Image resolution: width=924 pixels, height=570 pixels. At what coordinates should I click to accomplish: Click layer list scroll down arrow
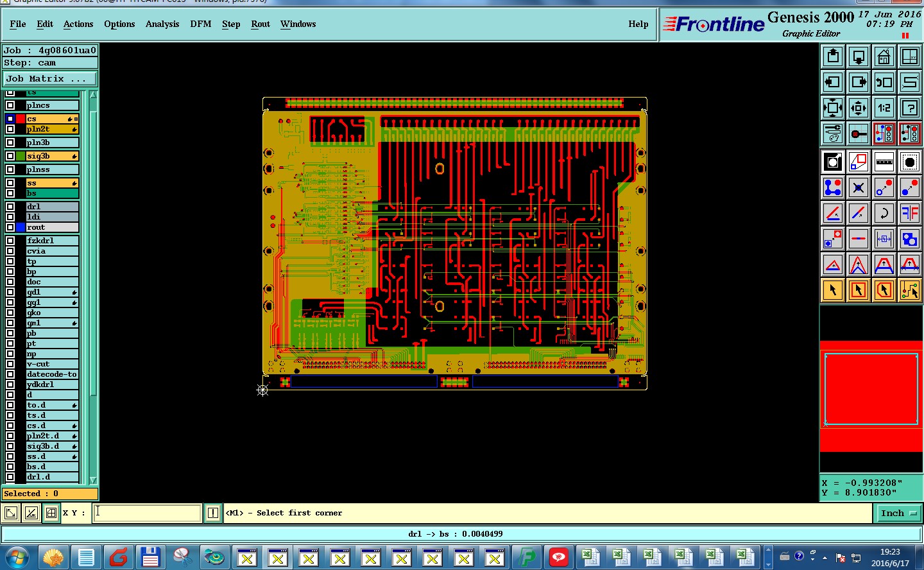pos(93,479)
